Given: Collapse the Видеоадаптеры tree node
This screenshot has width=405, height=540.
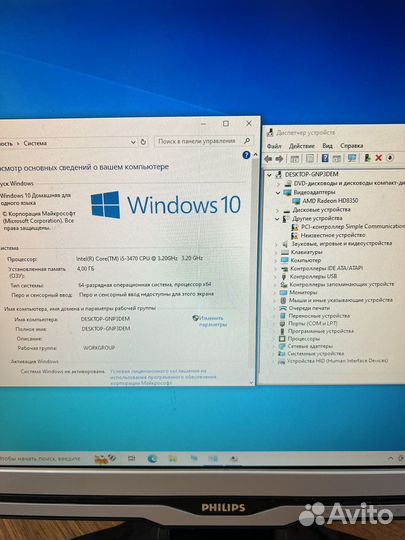Looking at the screenshot, I should (x=278, y=193).
